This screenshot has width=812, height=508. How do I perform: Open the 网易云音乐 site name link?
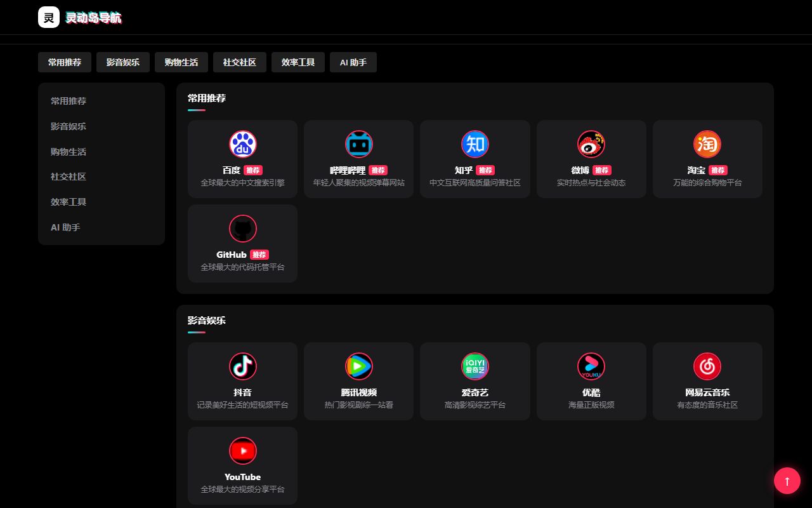coord(707,392)
